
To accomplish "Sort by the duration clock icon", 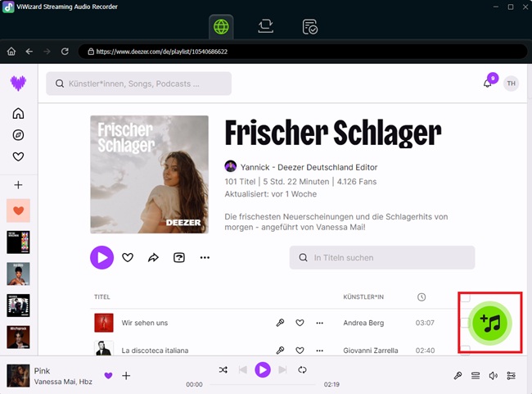I will pyautogui.click(x=422, y=297).
